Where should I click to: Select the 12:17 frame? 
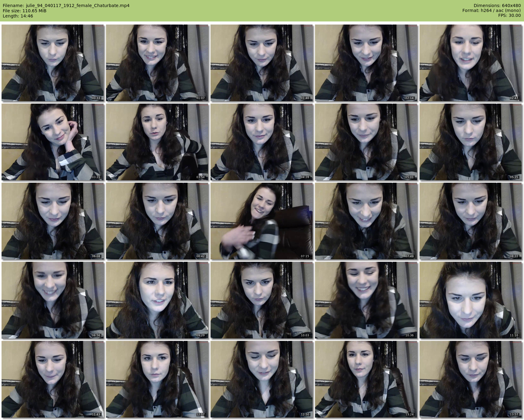point(157,379)
